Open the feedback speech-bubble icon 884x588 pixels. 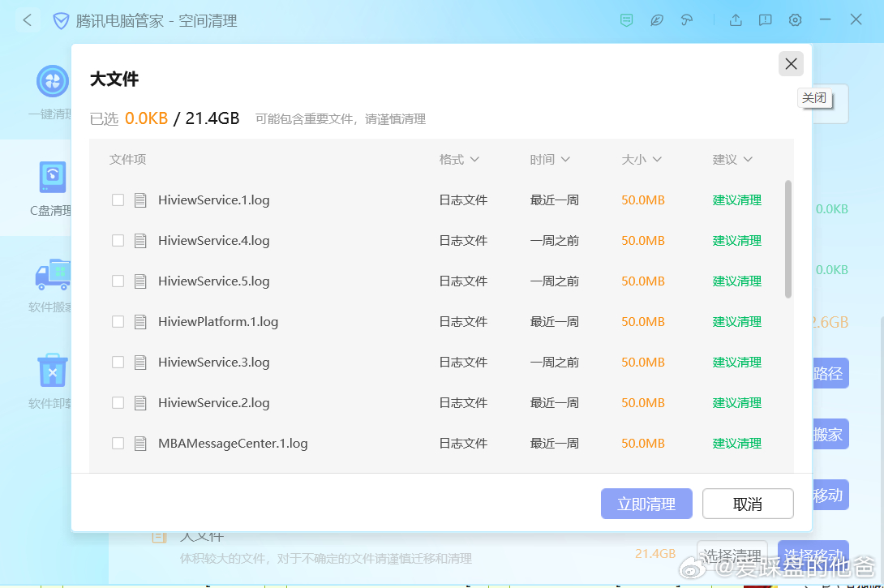point(765,20)
